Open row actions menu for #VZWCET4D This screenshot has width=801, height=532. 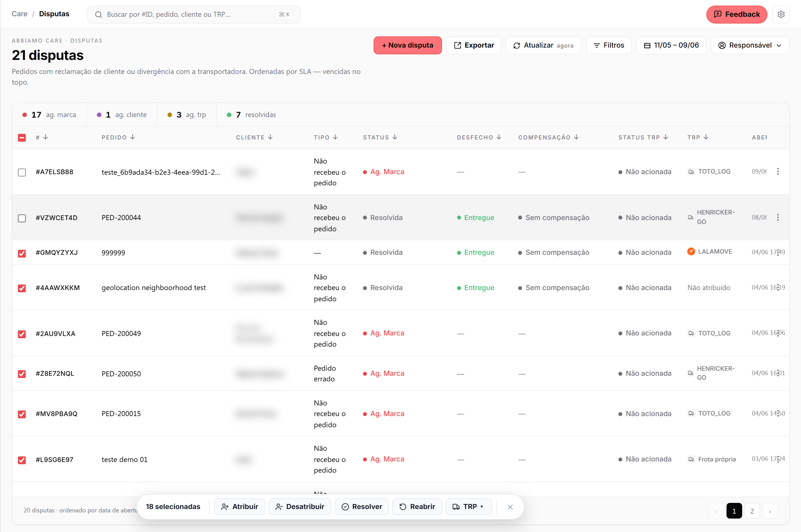(778, 218)
